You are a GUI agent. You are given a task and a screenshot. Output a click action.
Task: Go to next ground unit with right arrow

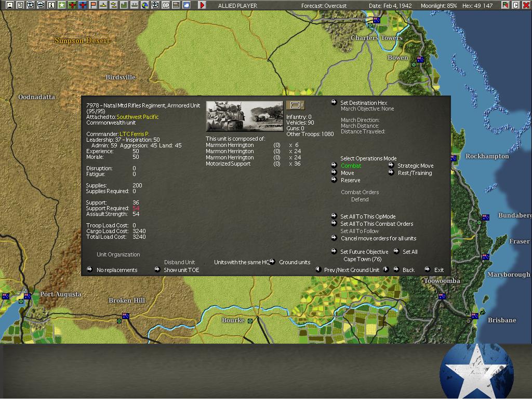pyautogui.click(x=386, y=269)
